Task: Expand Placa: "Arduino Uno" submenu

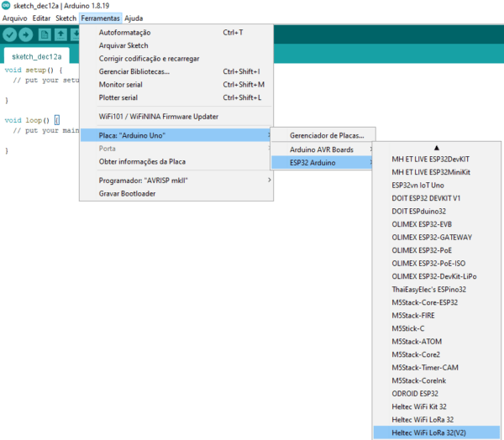Action: coord(176,135)
